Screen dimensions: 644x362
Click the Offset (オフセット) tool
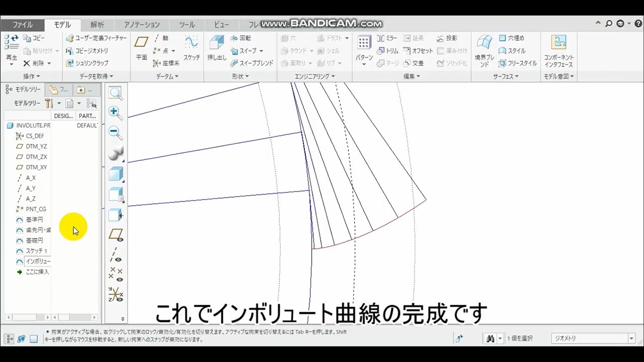pos(418,51)
